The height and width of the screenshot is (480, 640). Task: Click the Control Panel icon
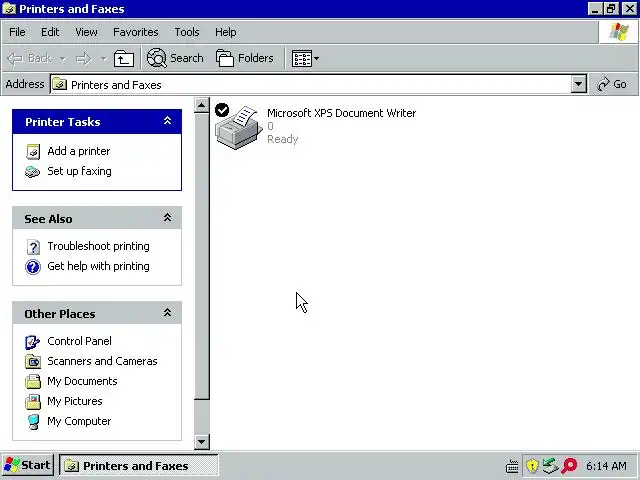33,342
